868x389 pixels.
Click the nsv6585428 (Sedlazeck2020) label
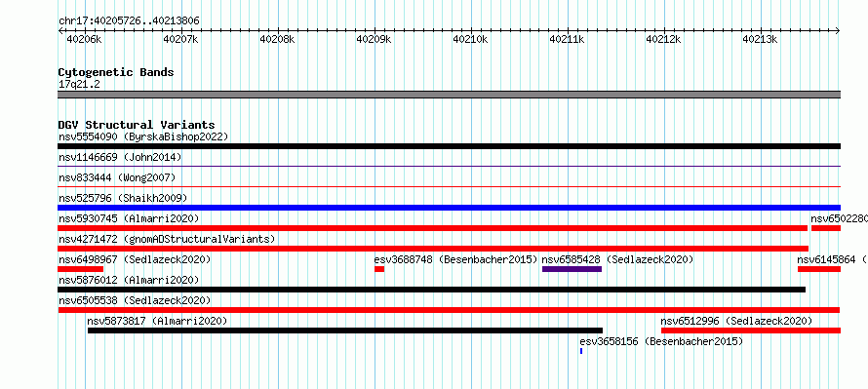pyautogui.click(x=617, y=259)
